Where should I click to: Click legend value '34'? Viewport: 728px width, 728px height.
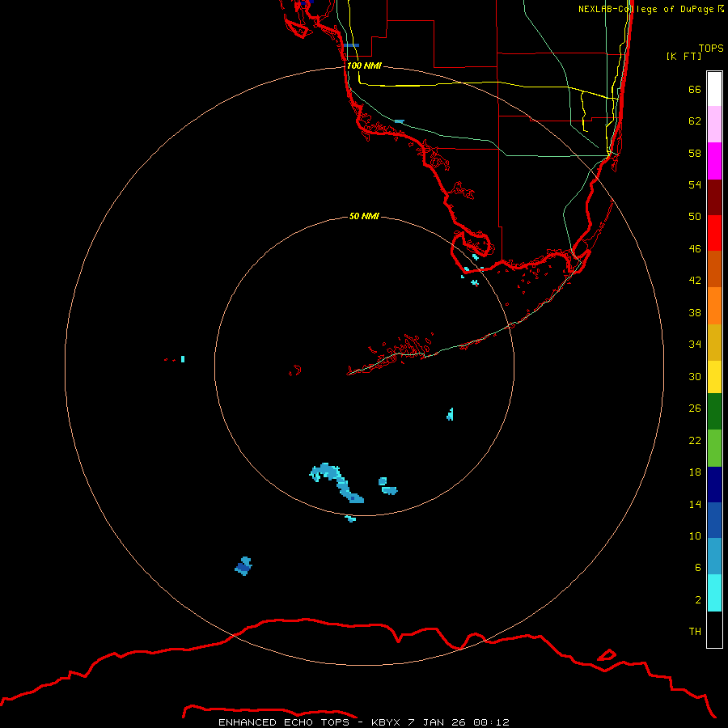coord(695,344)
